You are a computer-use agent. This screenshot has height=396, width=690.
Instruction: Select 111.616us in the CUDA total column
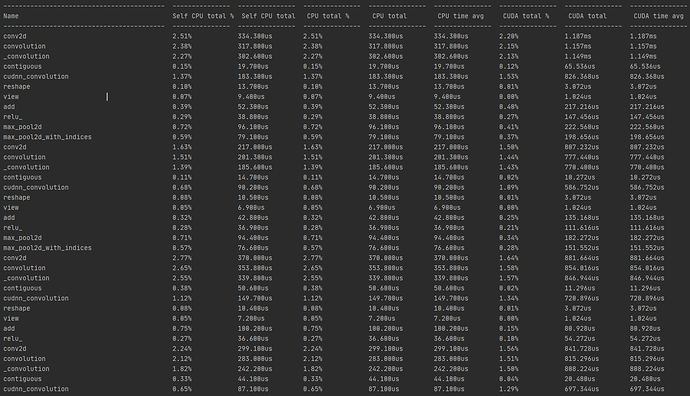tap(582, 228)
